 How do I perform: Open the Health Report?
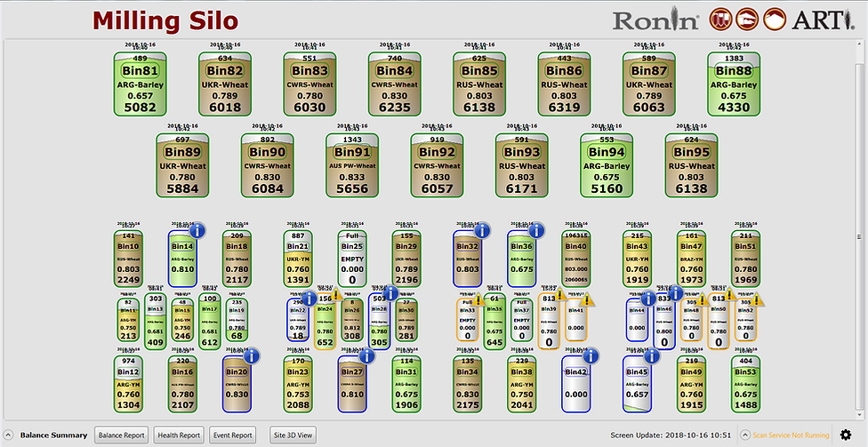click(x=179, y=435)
